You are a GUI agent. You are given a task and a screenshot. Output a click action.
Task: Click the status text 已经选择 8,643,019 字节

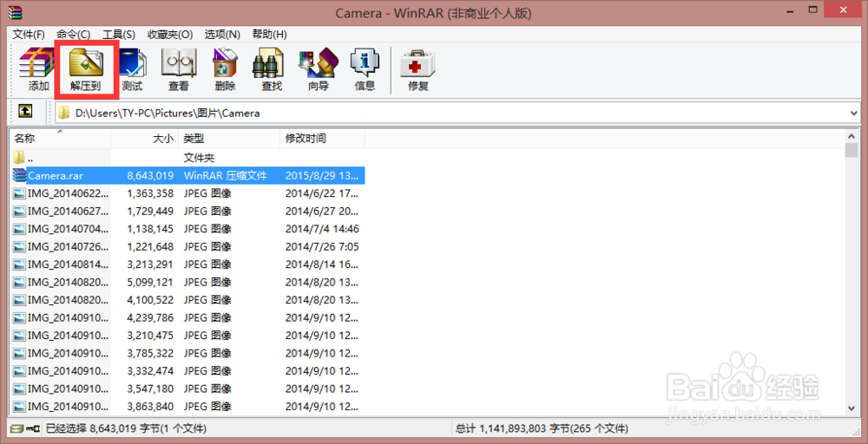coord(126,428)
